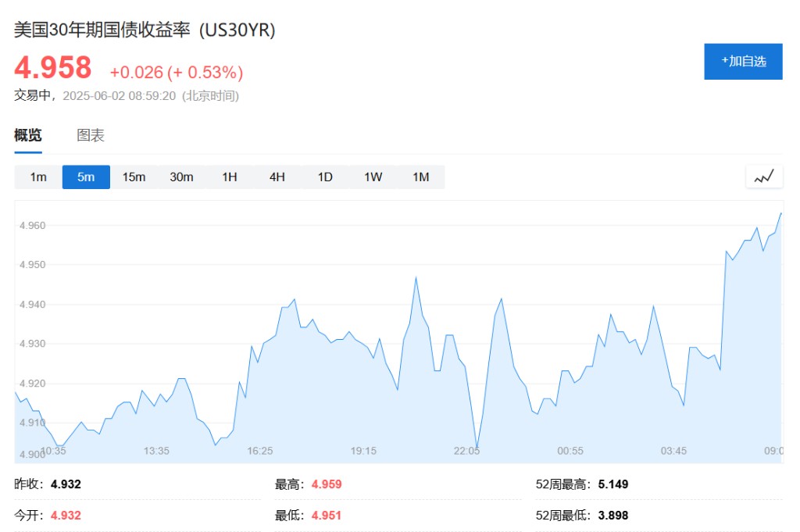The image size is (800, 532).
Task: Click the 52周最低 value 3.898
Action: (x=613, y=515)
